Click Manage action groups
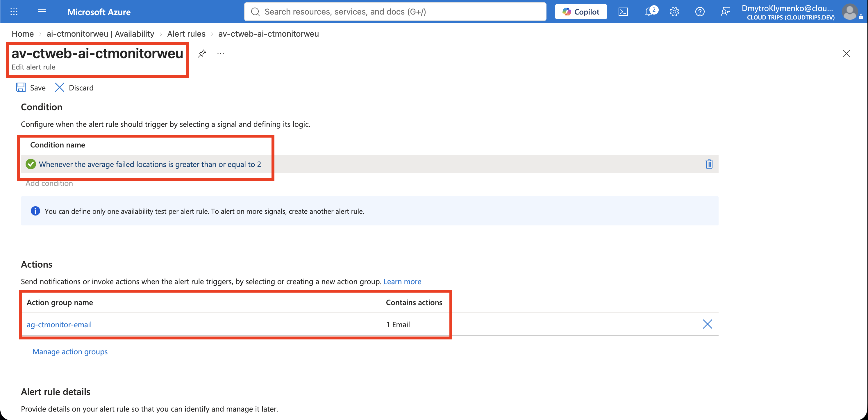 click(70, 352)
